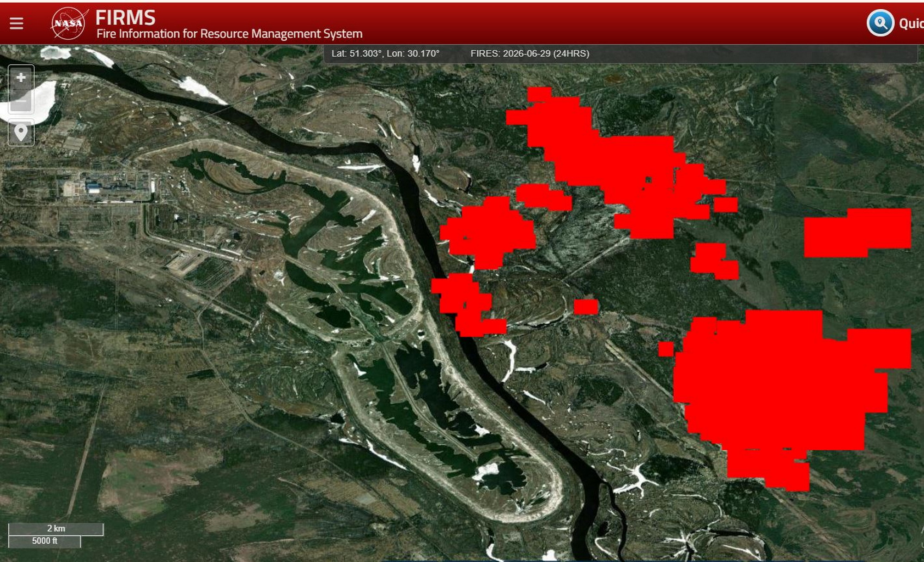Zoom in with the plus button
924x562 pixels.
point(21,78)
